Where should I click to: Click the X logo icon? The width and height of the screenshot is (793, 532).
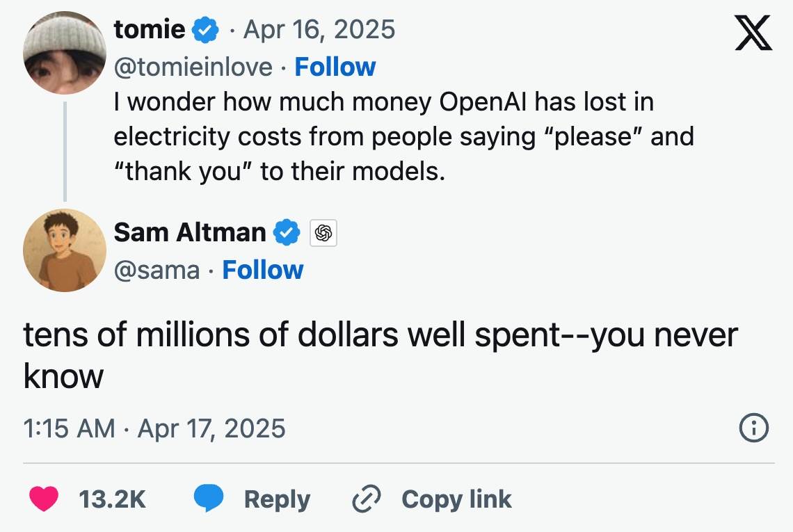[x=753, y=33]
